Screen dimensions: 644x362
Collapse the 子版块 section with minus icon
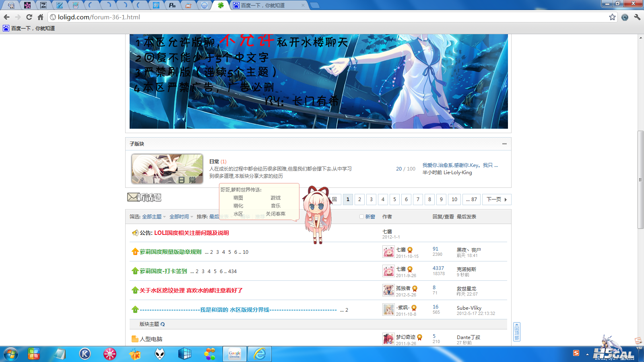(x=504, y=144)
